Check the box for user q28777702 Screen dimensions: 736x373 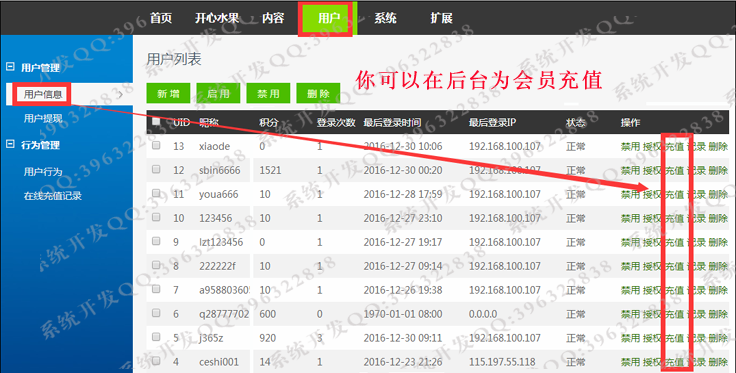point(156,313)
